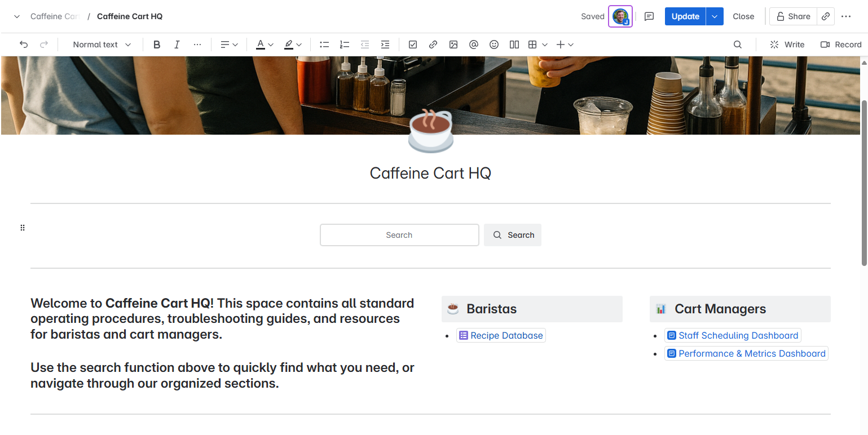Copy the page link icon
The height and width of the screenshot is (435, 868).
tap(826, 16)
